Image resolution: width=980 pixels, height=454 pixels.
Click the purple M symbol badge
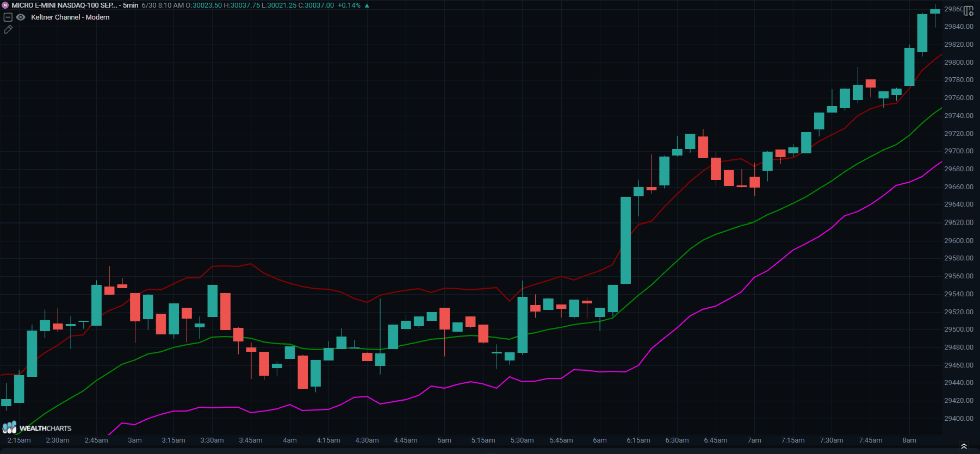coord(5,5)
